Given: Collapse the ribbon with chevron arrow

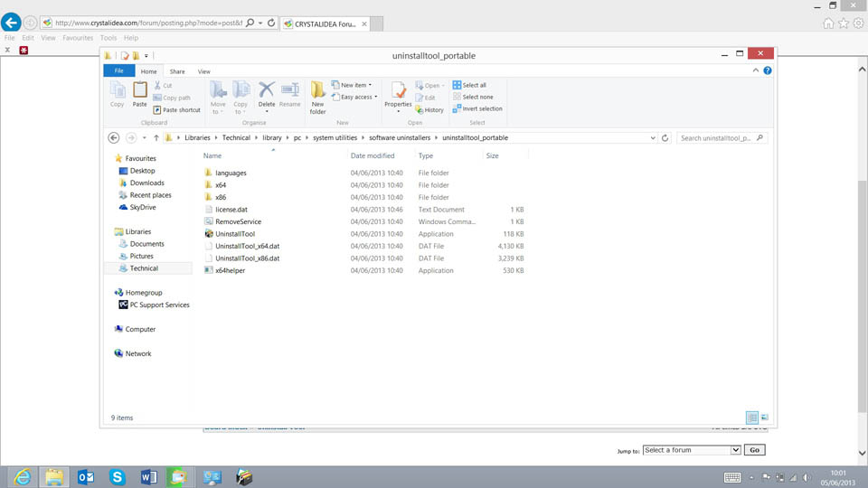Looking at the screenshot, I should (x=756, y=70).
